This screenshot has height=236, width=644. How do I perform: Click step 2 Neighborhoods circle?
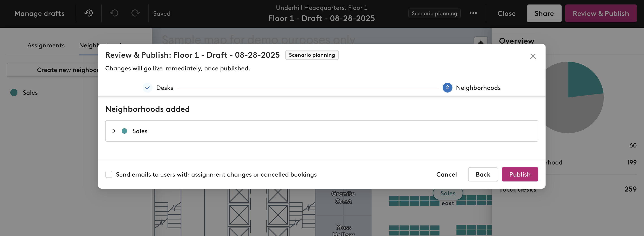(447, 88)
